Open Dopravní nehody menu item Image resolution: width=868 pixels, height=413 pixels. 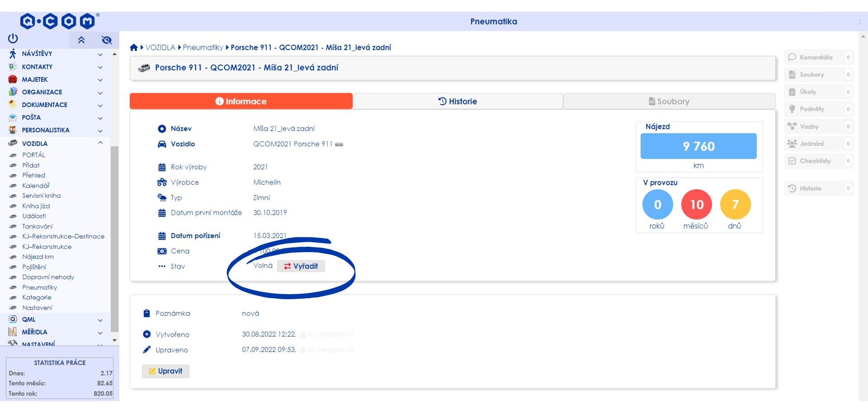pyautogui.click(x=48, y=277)
